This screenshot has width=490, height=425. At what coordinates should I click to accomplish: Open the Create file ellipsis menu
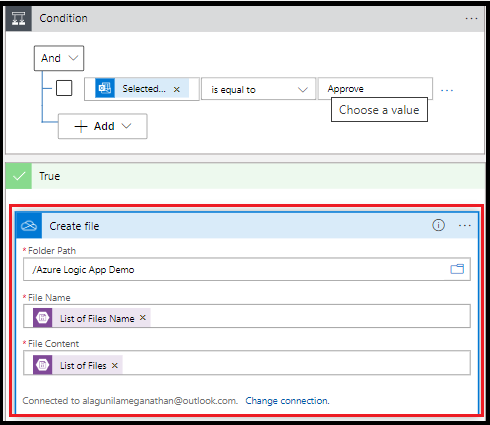point(464,226)
